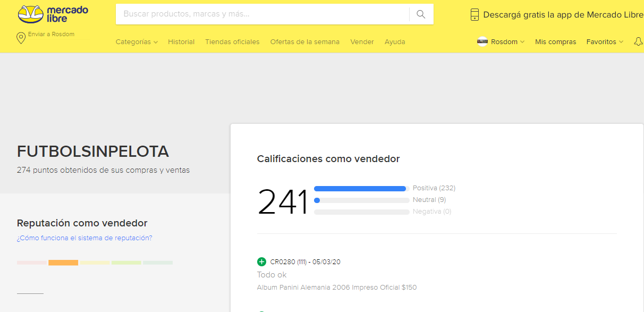Click the FUTBOLSINPELOTA seller name
This screenshot has height=312, width=644.
93,152
